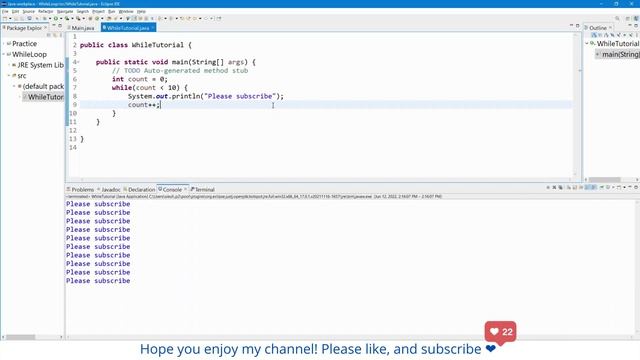Open the Source menu
Image resolution: width=640 pixels, height=360 pixels.
coord(29,11)
